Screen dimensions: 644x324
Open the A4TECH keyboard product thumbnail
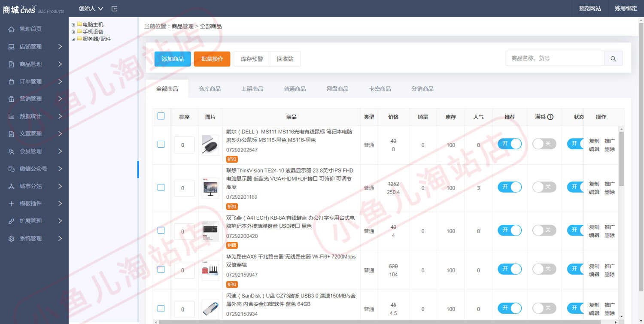point(210,231)
